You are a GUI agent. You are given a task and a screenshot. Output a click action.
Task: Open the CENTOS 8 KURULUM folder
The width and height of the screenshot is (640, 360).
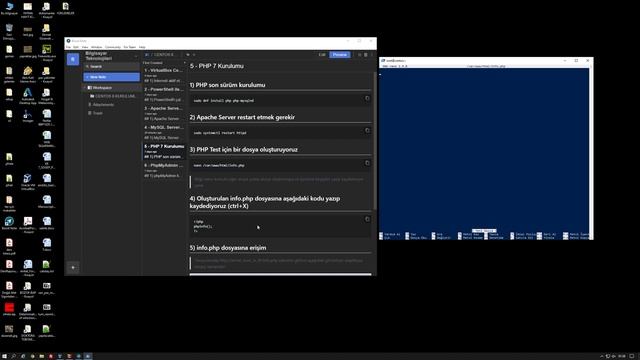pyautogui.click(x=113, y=96)
